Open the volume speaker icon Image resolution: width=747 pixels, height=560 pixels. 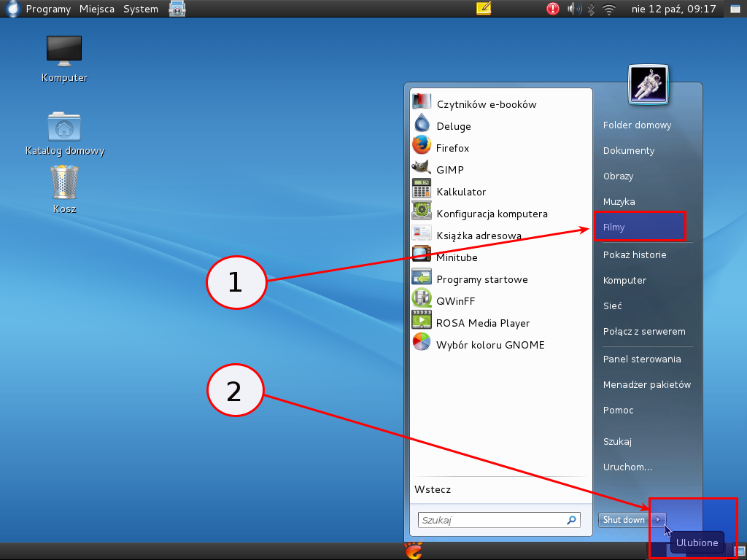pyautogui.click(x=574, y=9)
